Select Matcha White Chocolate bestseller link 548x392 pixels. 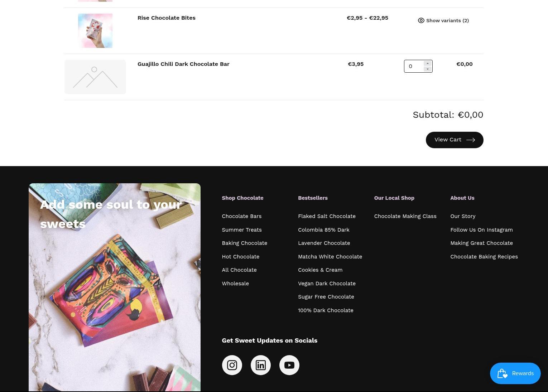pyautogui.click(x=330, y=257)
